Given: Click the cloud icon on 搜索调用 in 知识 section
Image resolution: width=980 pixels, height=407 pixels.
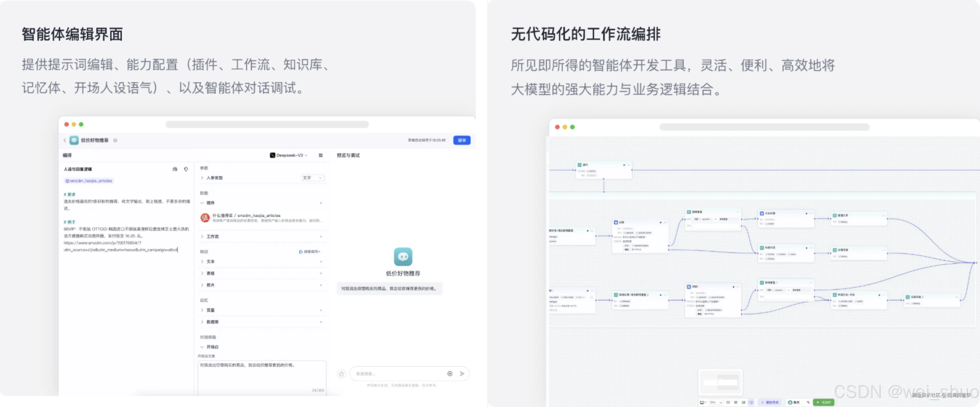Looking at the screenshot, I should (301, 251).
